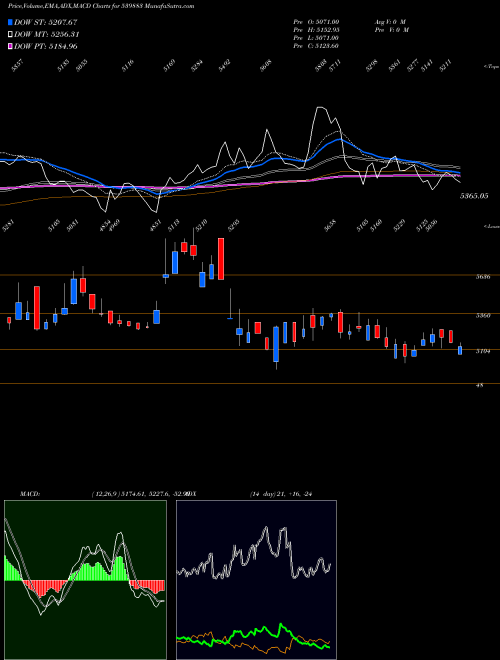Click the 5365.05 price label beside EMA chart
This screenshot has width=500, height=660.
coord(474,196)
